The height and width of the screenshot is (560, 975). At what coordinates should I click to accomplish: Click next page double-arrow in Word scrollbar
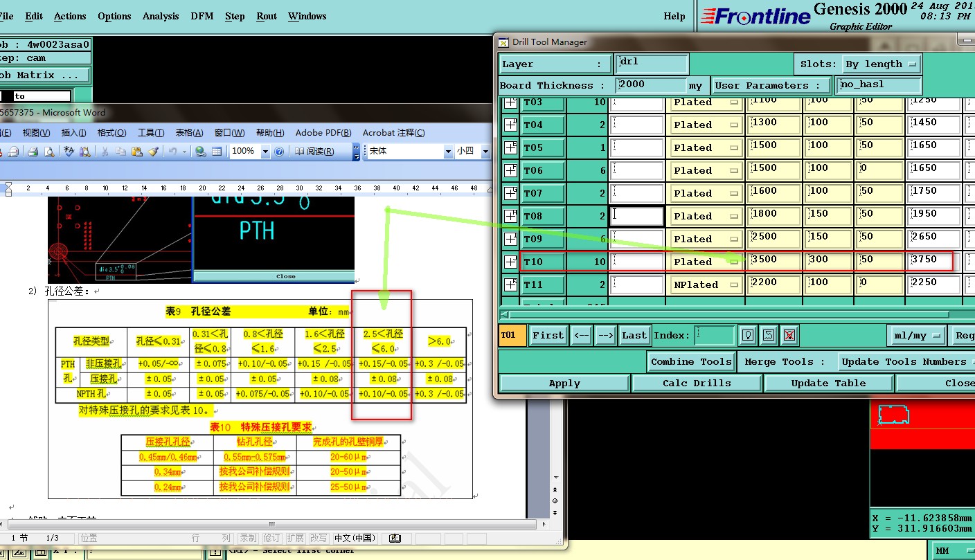tap(555, 512)
